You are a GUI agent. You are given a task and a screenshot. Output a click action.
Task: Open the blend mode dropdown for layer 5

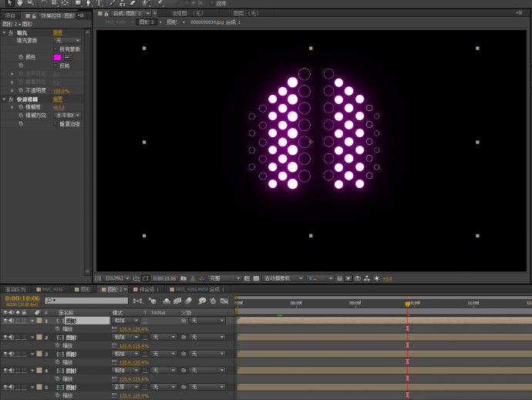click(126, 387)
